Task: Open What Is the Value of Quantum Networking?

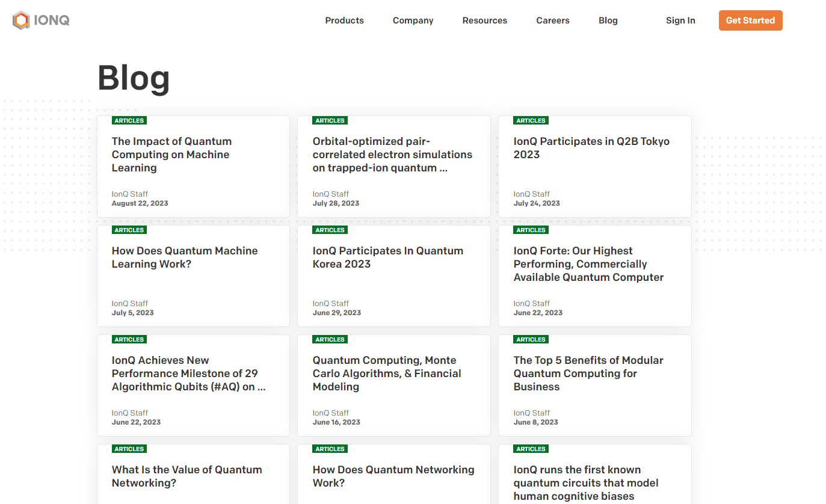Action: (187, 476)
